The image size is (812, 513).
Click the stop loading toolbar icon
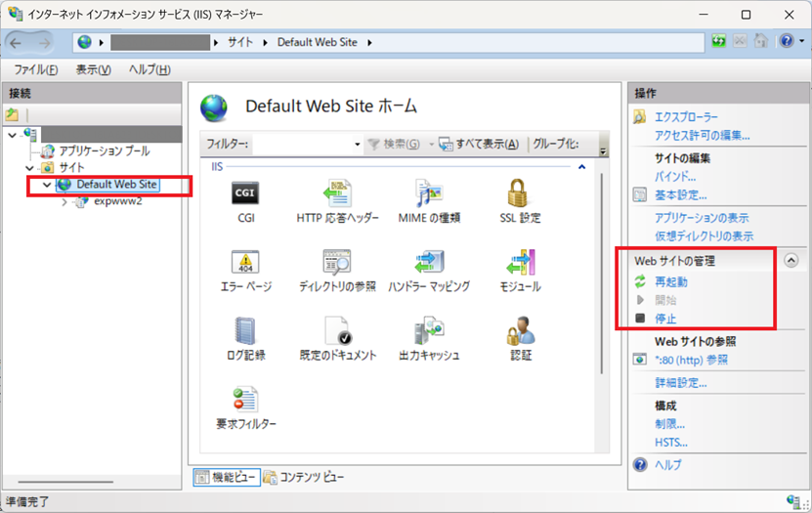(740, 41)
